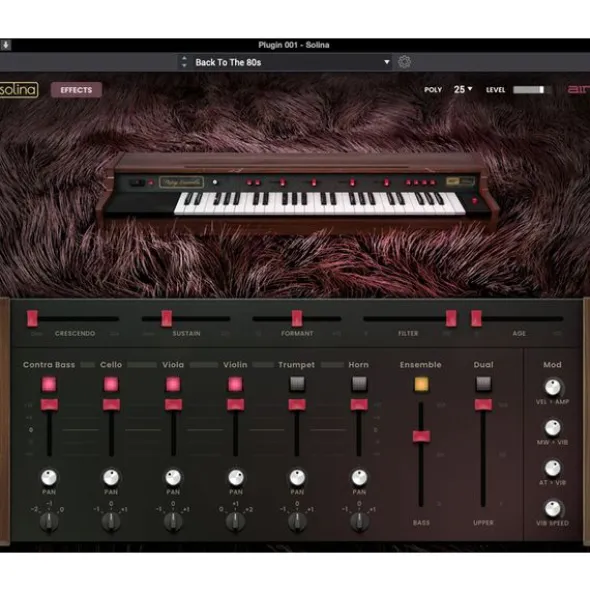Screen dimensions: 590x591
Task: Click the Vel > Amp mod knob
Action: 553,387
